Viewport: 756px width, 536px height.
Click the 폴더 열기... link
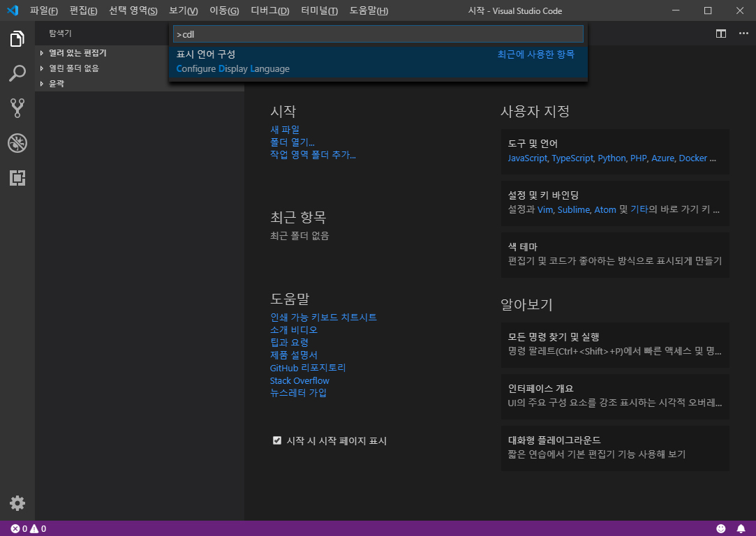pos(292,142)
